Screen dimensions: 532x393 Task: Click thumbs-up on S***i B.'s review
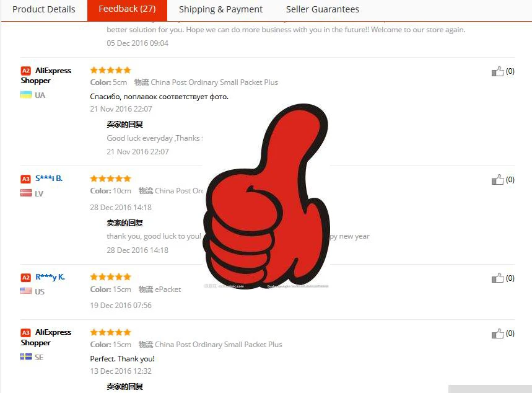pyautogui.click(x=498, y=180)
